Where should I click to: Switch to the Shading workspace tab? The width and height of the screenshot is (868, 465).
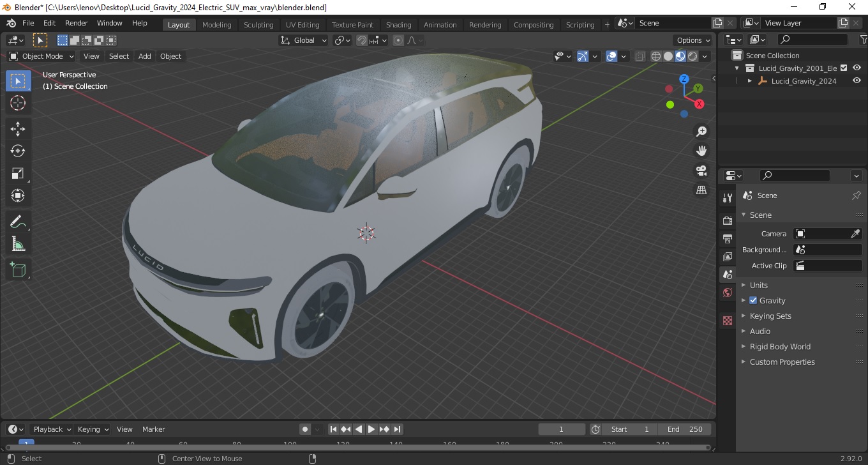(398, 25)
